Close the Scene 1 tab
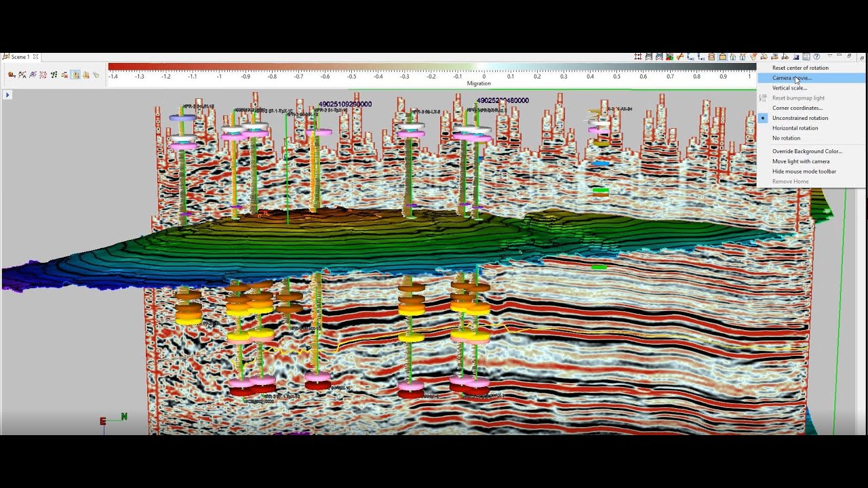The width and height of the screenshot is (868, 488). click(x=36, y=57)
